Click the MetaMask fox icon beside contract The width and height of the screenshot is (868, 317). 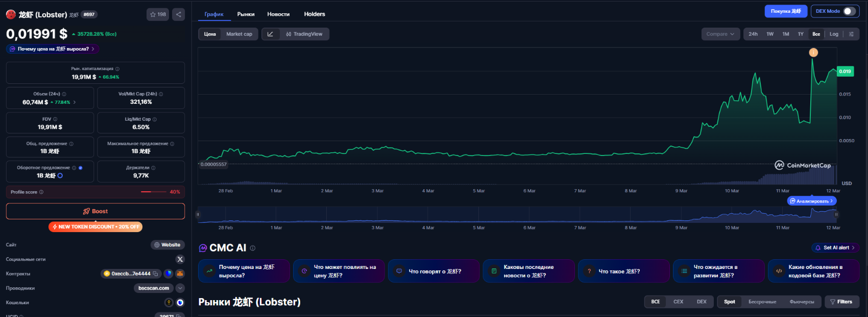tap(180, 274)
